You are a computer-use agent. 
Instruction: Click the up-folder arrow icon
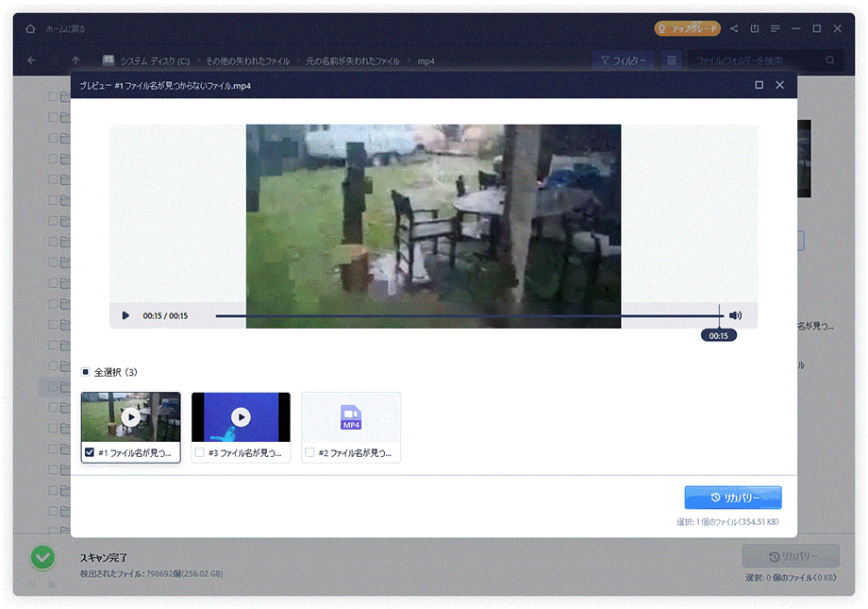click(76, 60)
